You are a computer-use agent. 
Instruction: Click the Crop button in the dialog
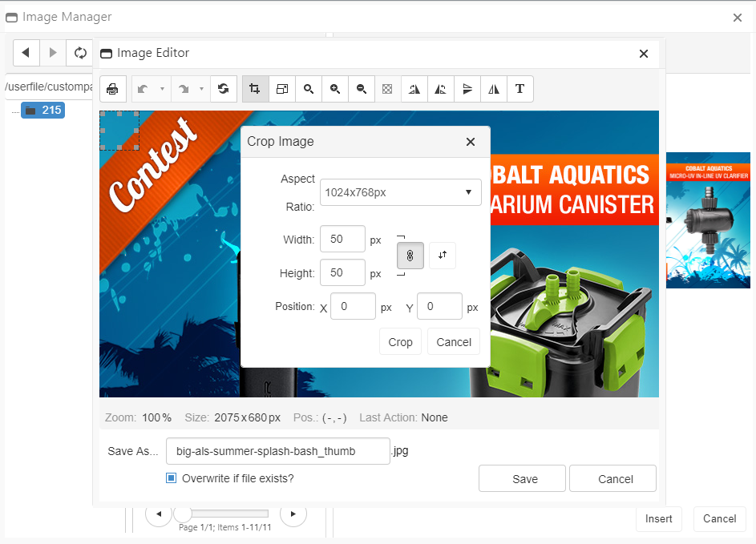pyautogui.click(x=401, y=342)
